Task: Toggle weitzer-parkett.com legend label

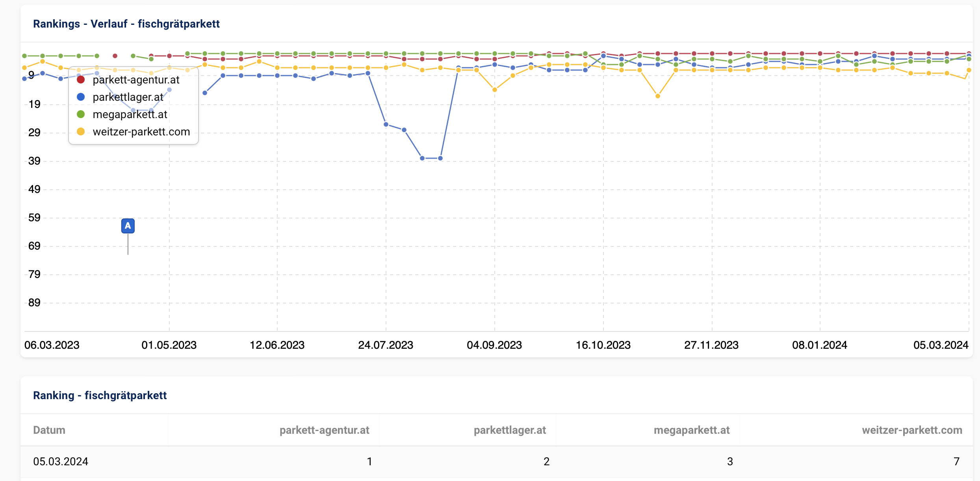Action: pyautogui.click(x=141, y=132)
